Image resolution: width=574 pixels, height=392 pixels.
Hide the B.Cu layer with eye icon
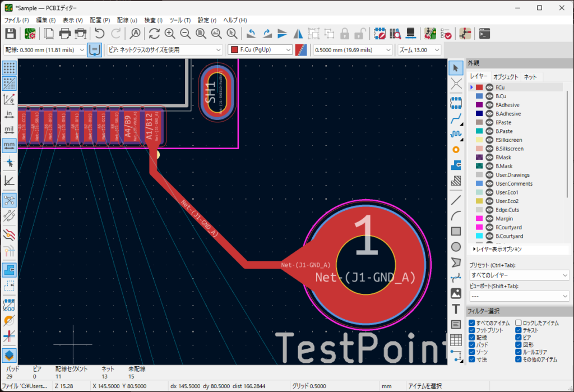(x=489, y=96)
